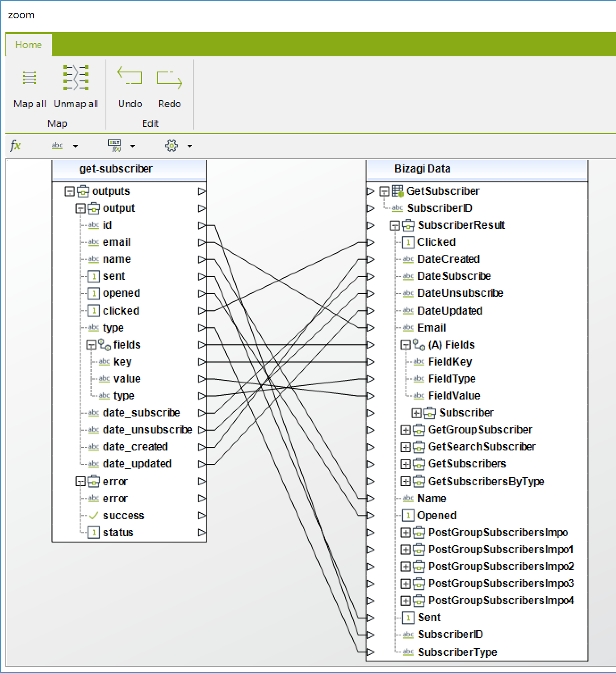Select the success field
The width and height of the screenshot is (616, 673).
click(123, 516)
